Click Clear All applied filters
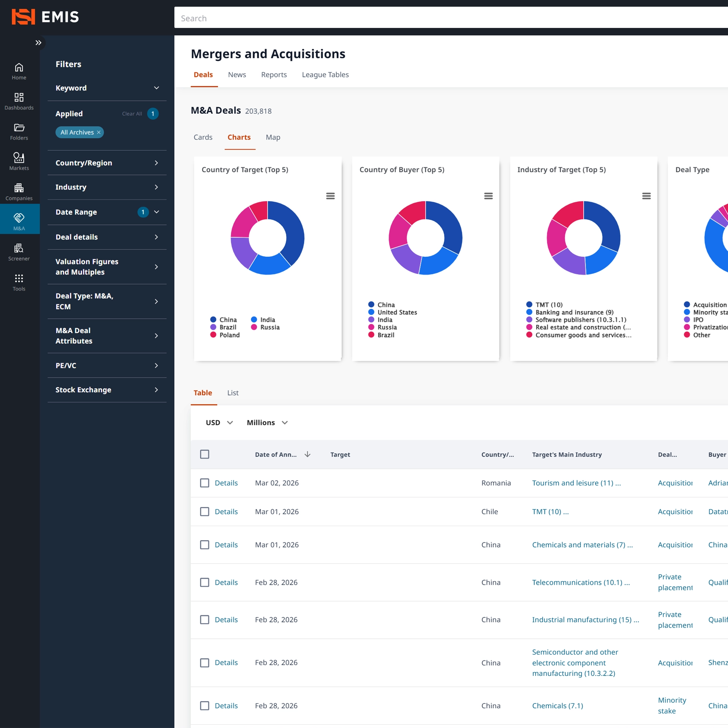Screen dimensions: 728x728 (x=132, y=114)
